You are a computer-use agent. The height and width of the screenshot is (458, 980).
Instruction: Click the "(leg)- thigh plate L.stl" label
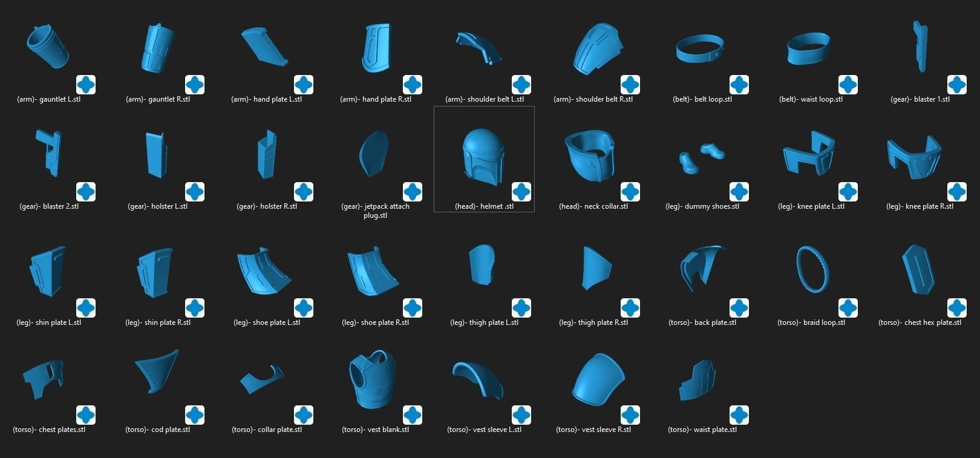point(485,322)
